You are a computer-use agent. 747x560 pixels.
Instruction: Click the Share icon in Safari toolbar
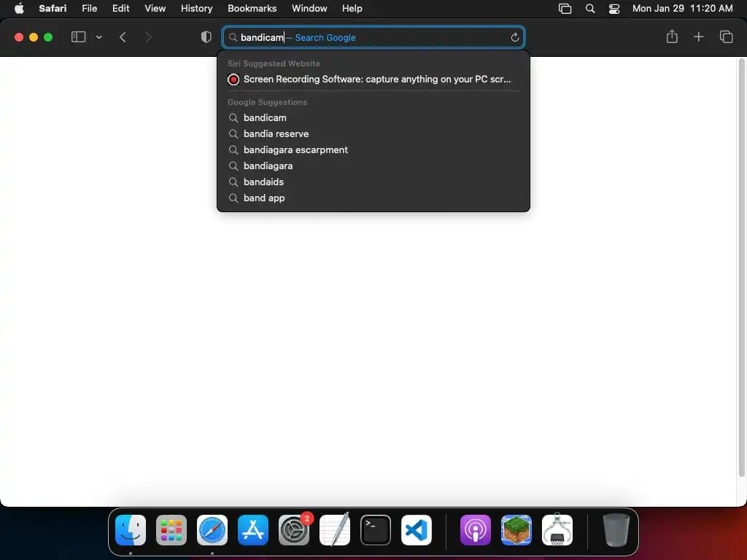point(672,36)
